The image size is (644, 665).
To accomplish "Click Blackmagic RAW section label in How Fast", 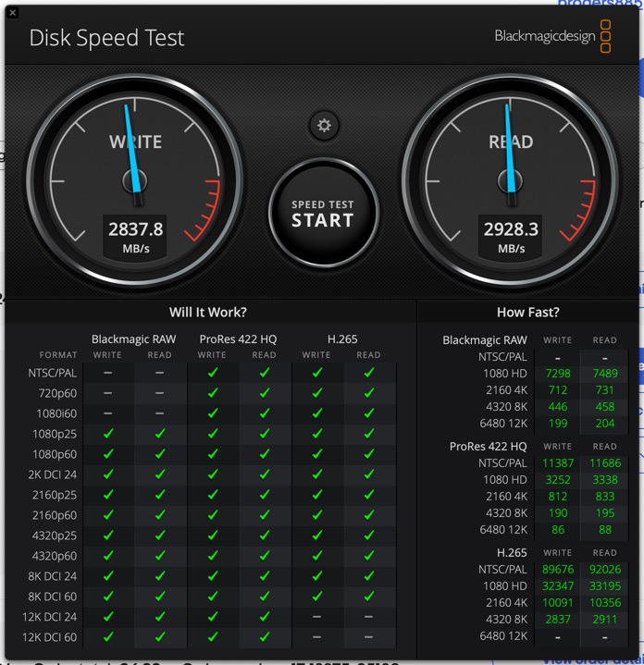I will [485, 340].
